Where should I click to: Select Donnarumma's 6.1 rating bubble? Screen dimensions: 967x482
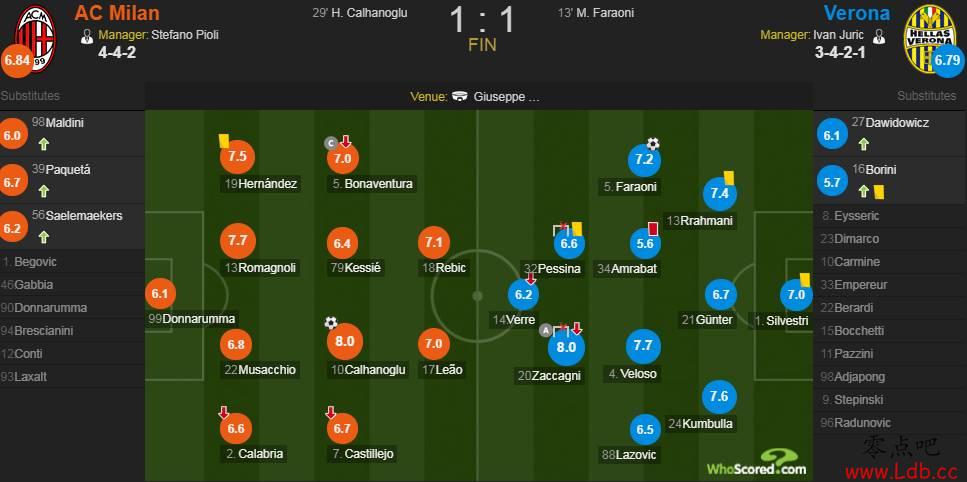[160, 295]
